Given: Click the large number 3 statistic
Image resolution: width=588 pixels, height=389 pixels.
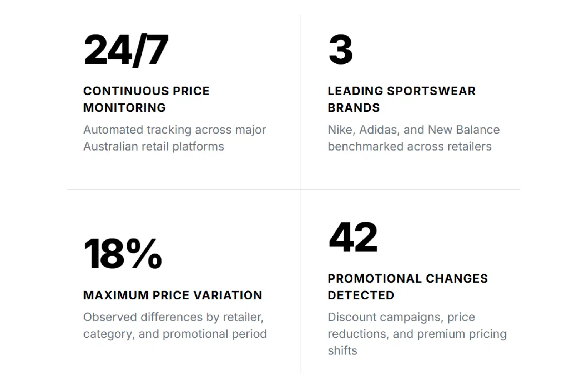Looking at the screenshot, I should point(340,50).
